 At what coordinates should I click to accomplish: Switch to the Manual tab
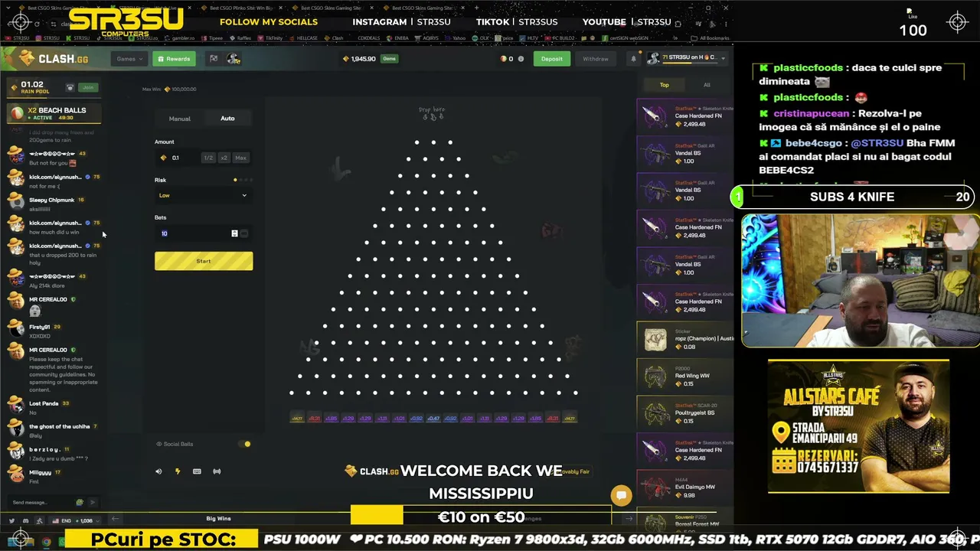180,119
